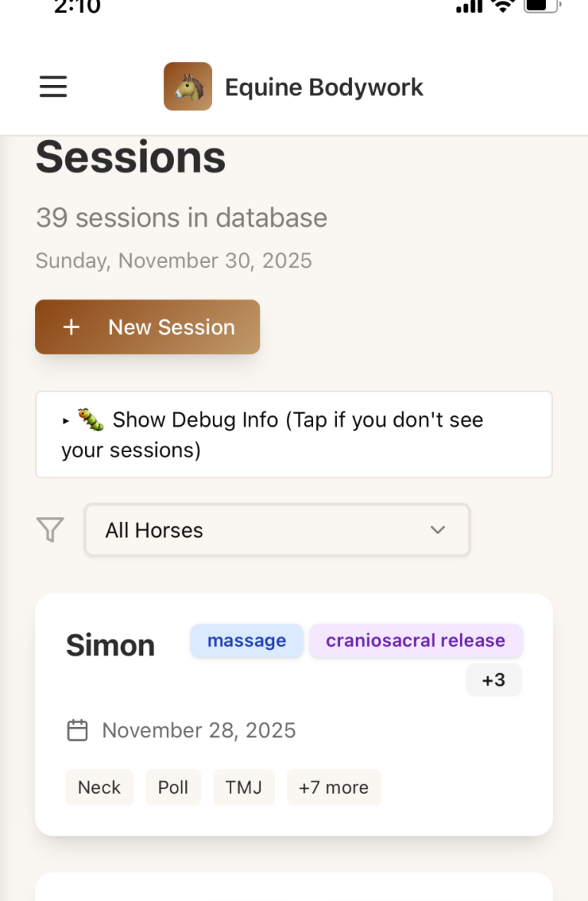Open the All Horses dropdown
This screenshot has height=901, width=588.
(x=276, y=529)
